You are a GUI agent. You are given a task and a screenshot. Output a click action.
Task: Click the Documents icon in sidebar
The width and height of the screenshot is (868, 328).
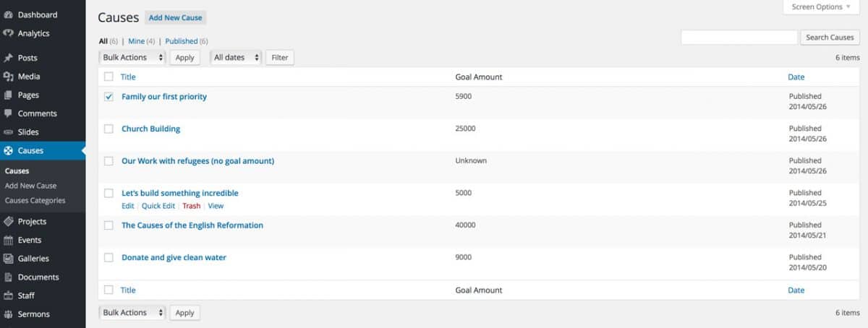(8, 277)
